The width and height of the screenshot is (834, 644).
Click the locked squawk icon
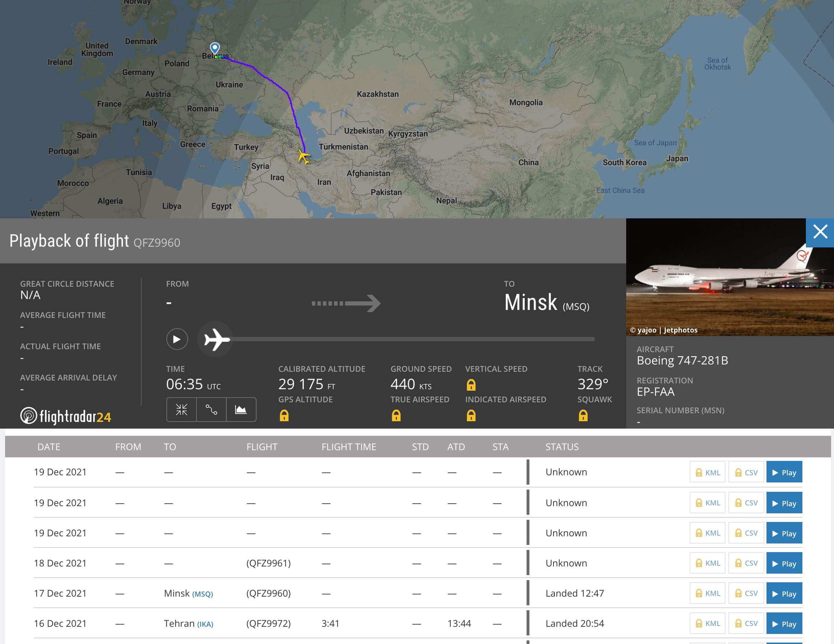coord(583,415)
